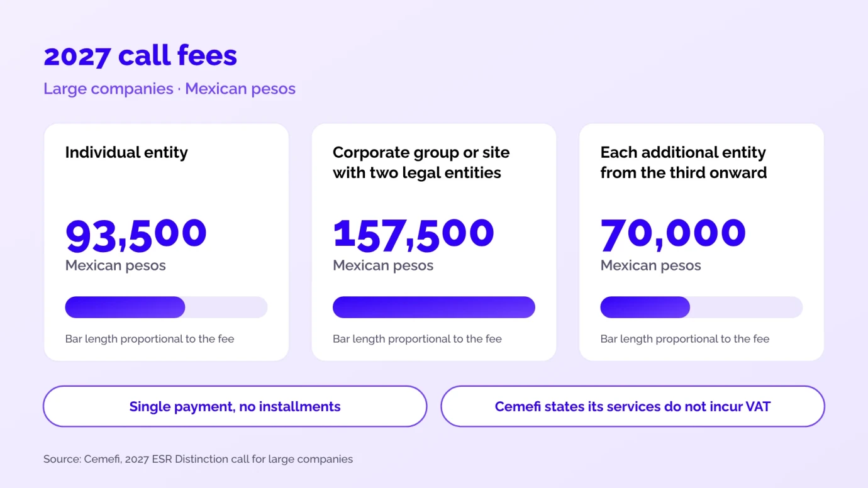
Task: Click the Corporate group fee progress bar
Action: pyautogui.click(x=434, y=308)
